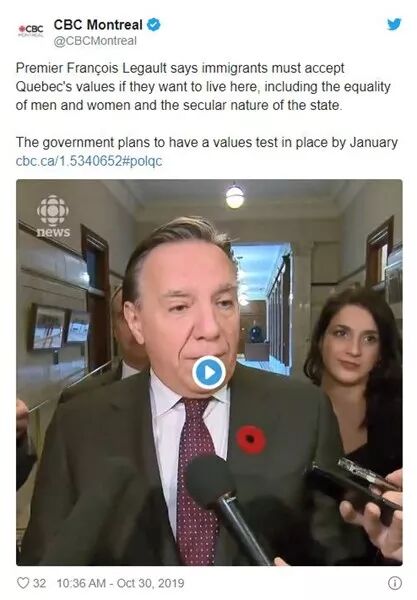Open the video thumbnail of the premier speaking
417x600 pixels.
point(209,372)
